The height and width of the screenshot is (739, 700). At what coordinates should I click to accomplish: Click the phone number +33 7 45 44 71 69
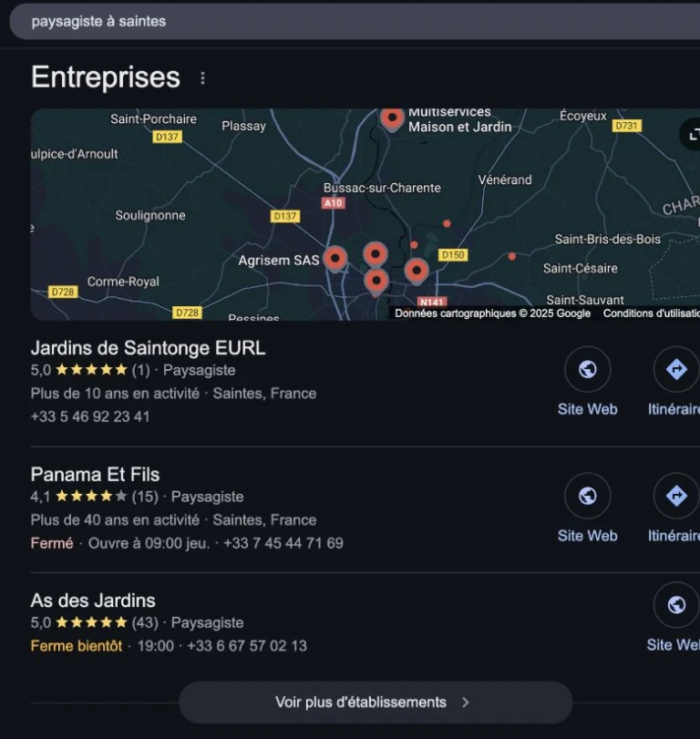pos(283,543)
